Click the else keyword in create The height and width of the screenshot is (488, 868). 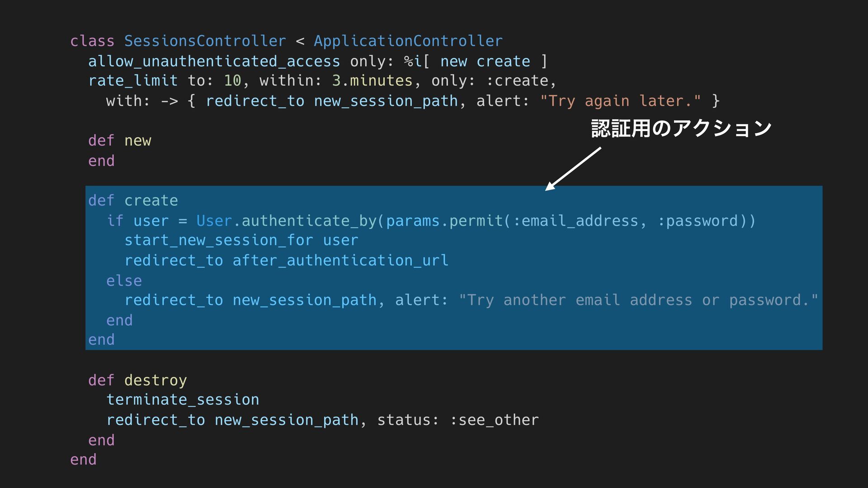124,281
